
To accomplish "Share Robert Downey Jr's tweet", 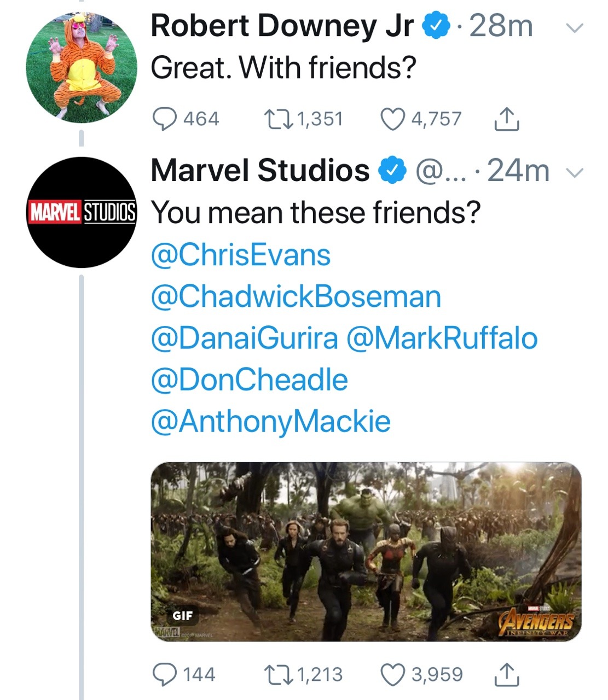I will (x=506, y=119).
